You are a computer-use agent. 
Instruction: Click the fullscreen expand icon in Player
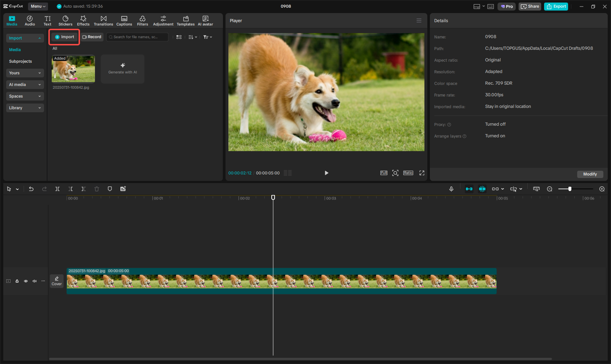pyautogui.click(x=422, y=173)
